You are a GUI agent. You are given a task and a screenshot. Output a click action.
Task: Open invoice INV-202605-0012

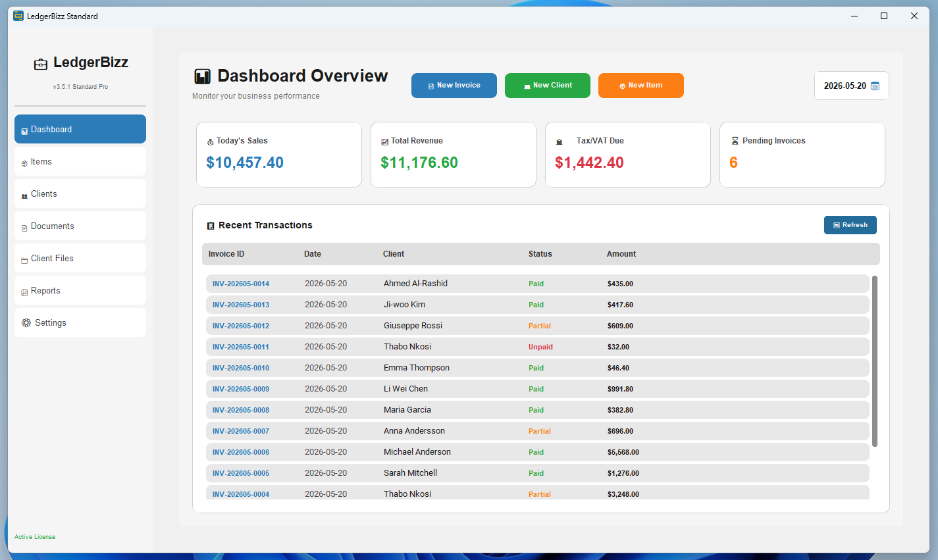point(241,326)
